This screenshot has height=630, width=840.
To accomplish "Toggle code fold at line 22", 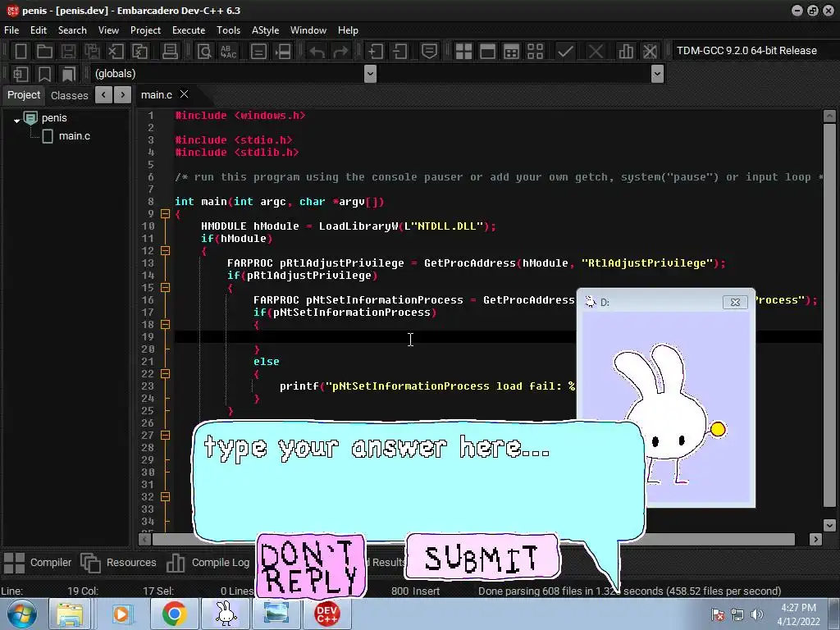I will pos(165,374).
